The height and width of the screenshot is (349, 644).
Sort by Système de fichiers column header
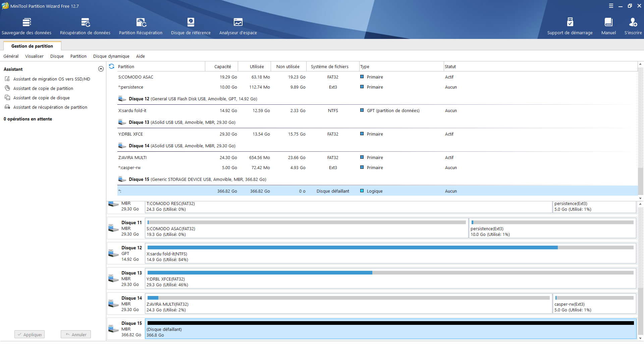click(x=333, y=66)
